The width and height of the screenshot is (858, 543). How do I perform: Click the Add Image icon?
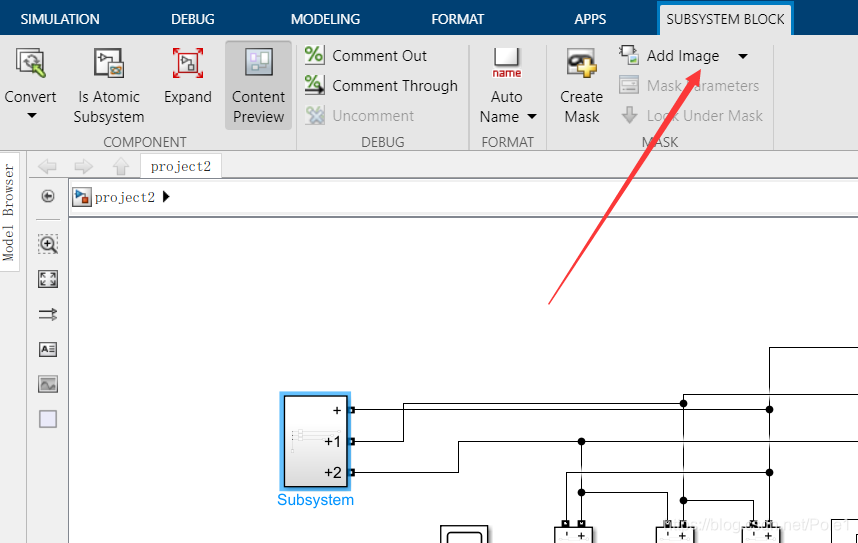pyautogui.click(x=629, y=55)
